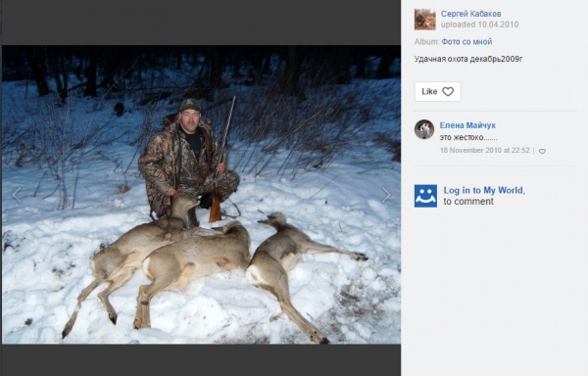The image size is (588, 376).
Task: Click the 'to comment' text
Action: (468, 202)
